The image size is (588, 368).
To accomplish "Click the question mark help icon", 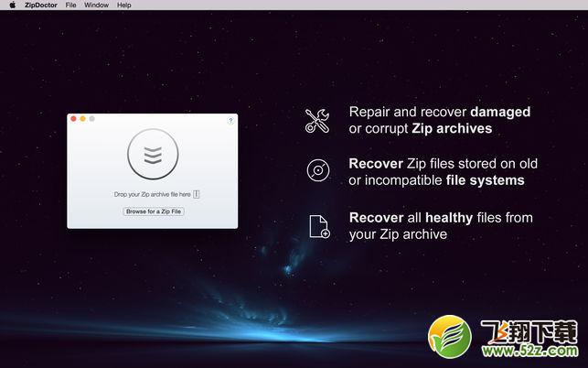I will [230, 121].
